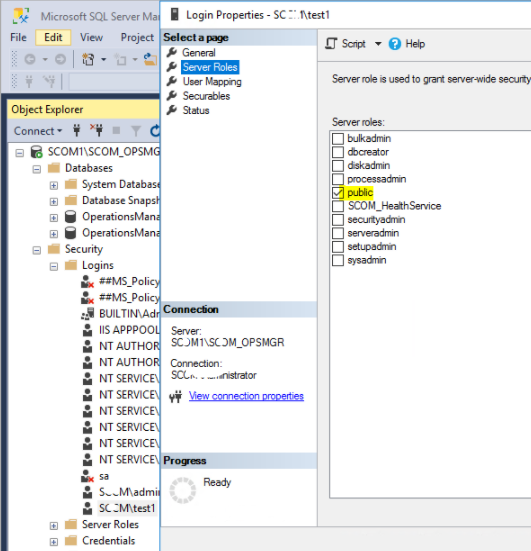This screenshot has height=551, width=531.
Task: Click the SQL Server Management Studio app icon
Action: click(21, 16)
